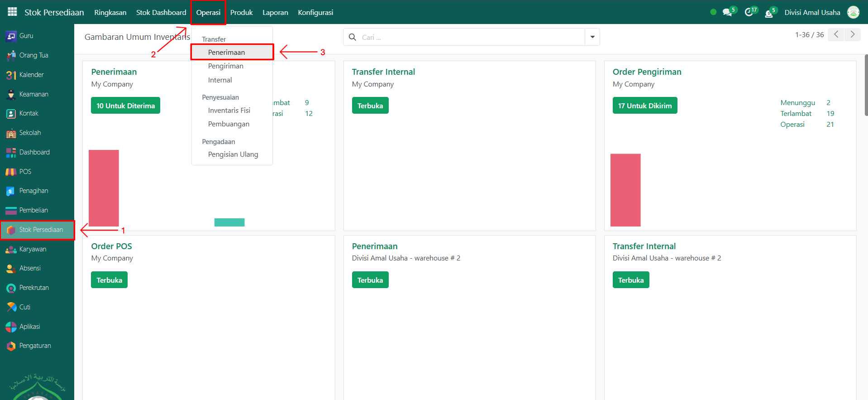This screenshot has width=868, height=400.
Task: Click the POS icon in sidebar
Action: [x=11, y=172]
